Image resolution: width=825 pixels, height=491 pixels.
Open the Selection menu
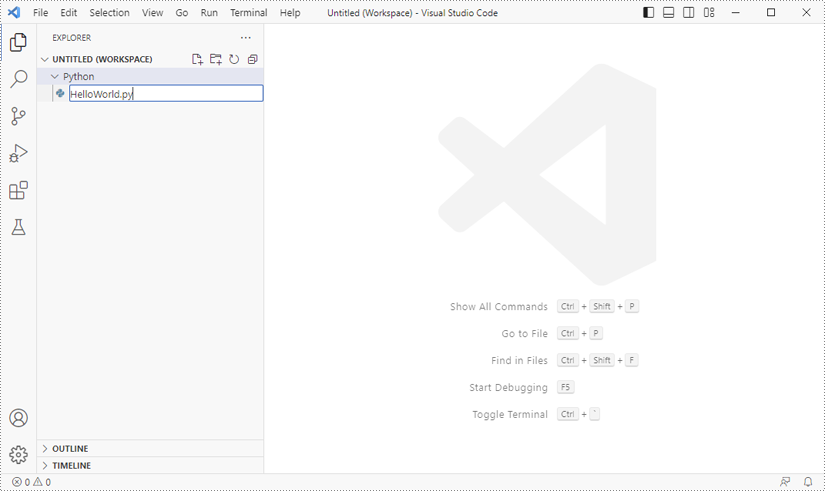coord(109,13)
